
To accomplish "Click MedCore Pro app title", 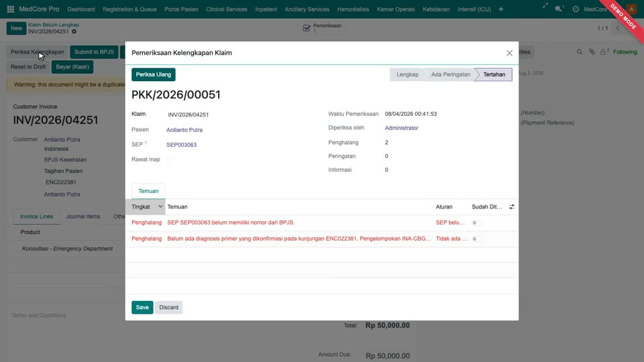I will click(39, 9).
